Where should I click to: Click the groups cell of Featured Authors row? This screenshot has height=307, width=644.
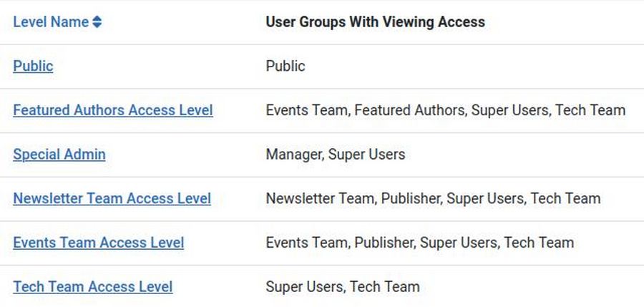pos(445,110)
